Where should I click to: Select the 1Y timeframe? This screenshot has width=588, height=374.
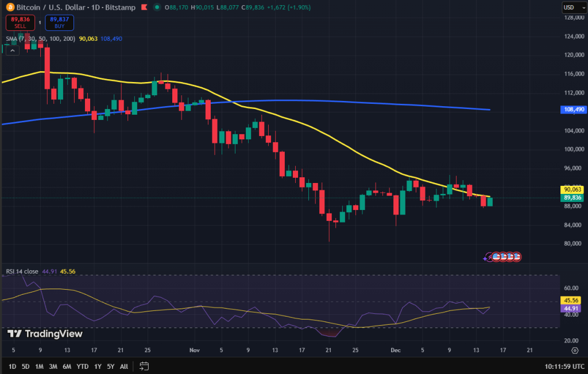(x=97, y=365)
